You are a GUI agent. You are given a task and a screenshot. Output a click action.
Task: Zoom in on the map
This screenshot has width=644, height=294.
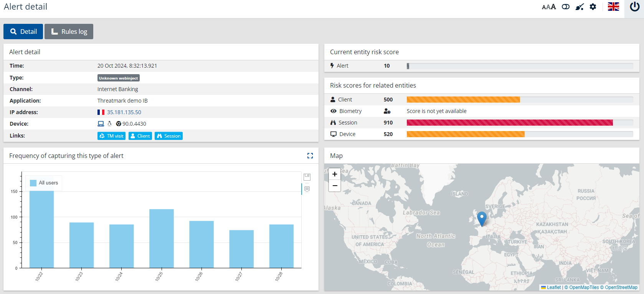point(335,174)
